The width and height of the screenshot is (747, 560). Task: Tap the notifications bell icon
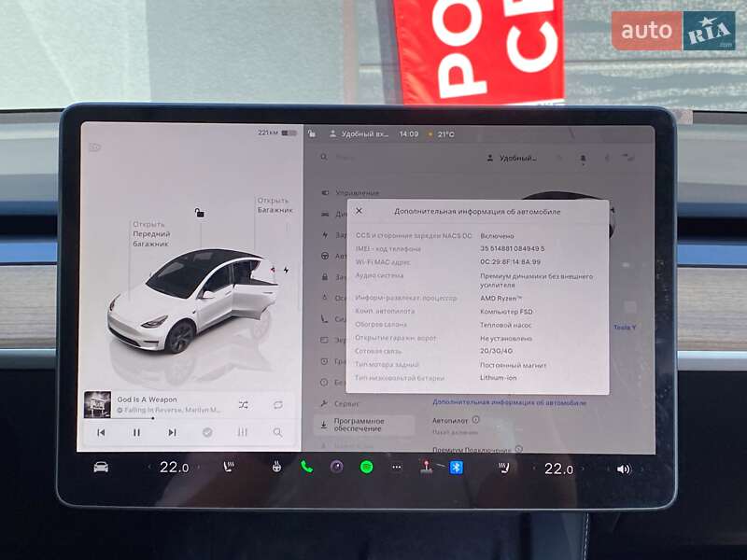(x=583, y=159)
